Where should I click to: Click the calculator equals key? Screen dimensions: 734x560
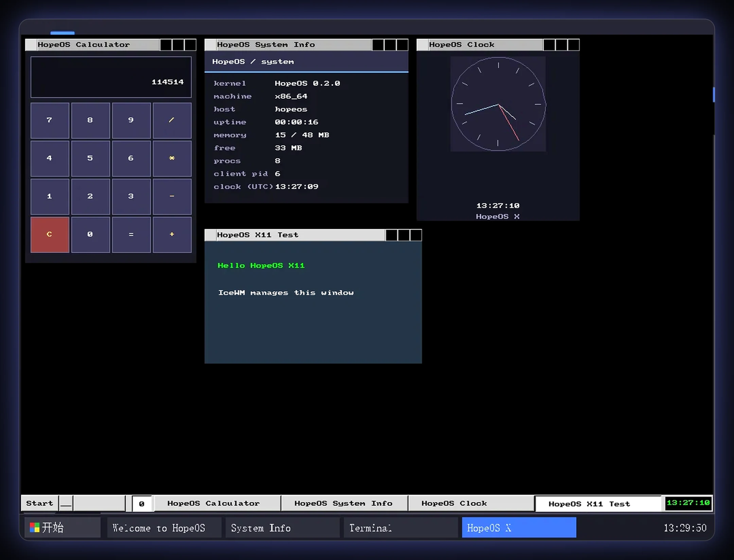(x=131, y=234)
